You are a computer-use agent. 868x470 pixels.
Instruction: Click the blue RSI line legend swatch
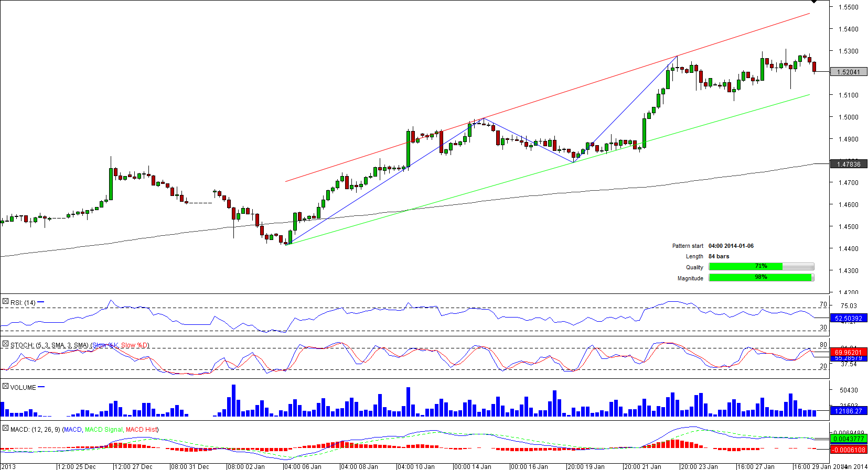[41, 302]
